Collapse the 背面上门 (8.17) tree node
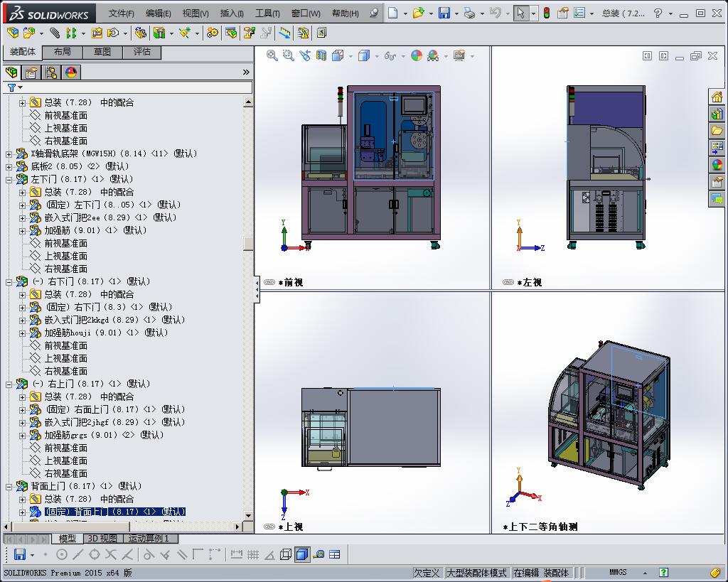Image resolution: width=728 pixels, height=582 pixels. [x=9, y=486]
